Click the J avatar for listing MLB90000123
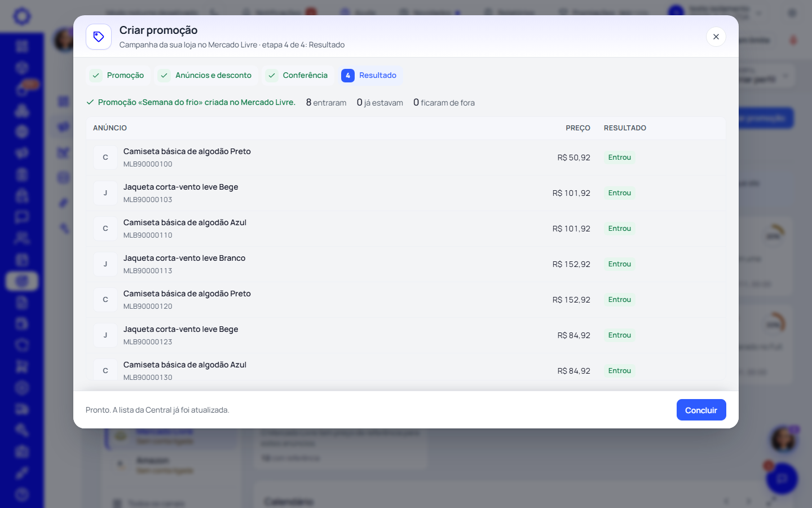812x508 pixels. [105, 335]
